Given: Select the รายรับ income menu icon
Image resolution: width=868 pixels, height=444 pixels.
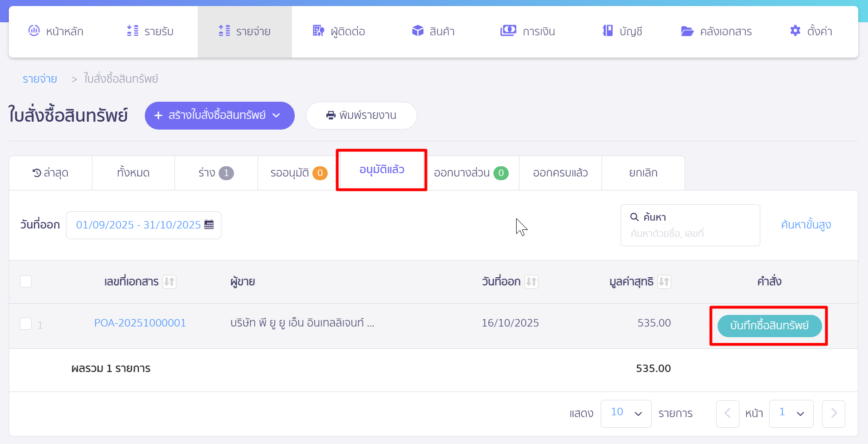Looking at the screenshot, I should 131,31.
